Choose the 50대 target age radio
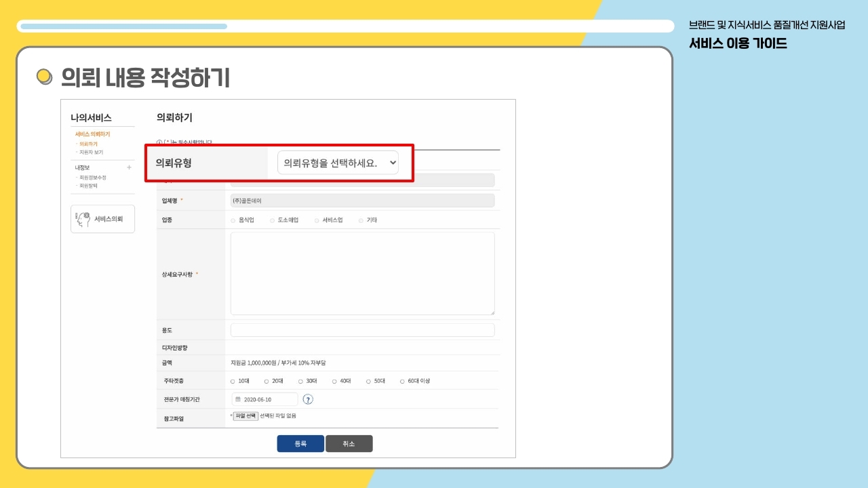Screen dimensions: 868x488 tap(368, 381)
